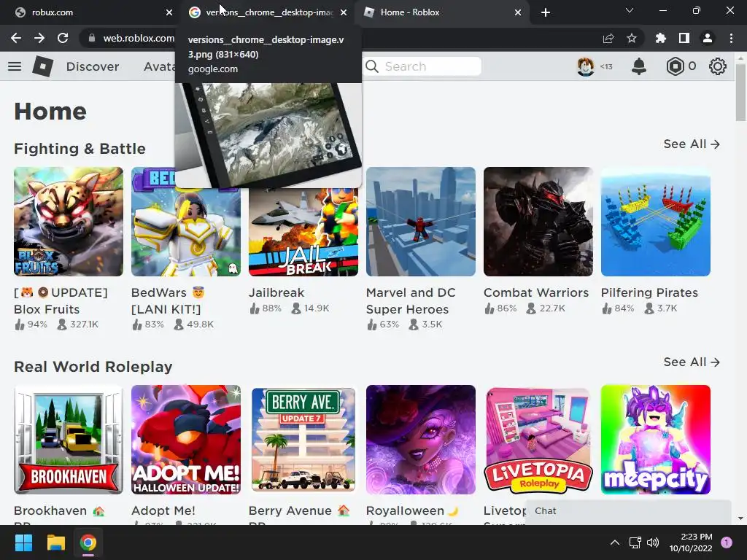See All Fighting & Battle games
This screenshot has width=747, height=560.
pyautogui.click(x=692, y=144)
